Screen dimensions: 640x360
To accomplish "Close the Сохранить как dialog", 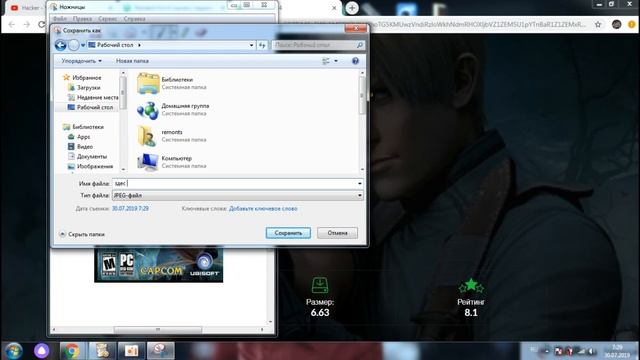I will 356,28.
